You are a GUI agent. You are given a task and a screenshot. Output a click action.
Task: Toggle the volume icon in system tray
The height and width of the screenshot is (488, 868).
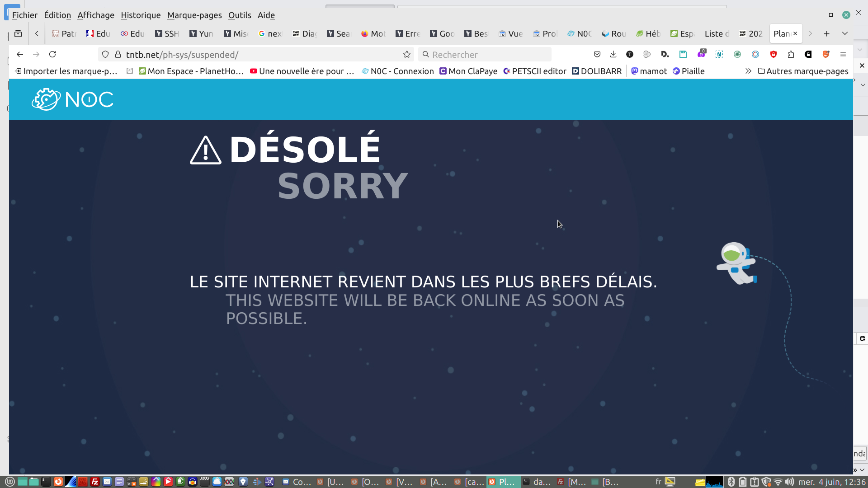[x=789, y=482]
